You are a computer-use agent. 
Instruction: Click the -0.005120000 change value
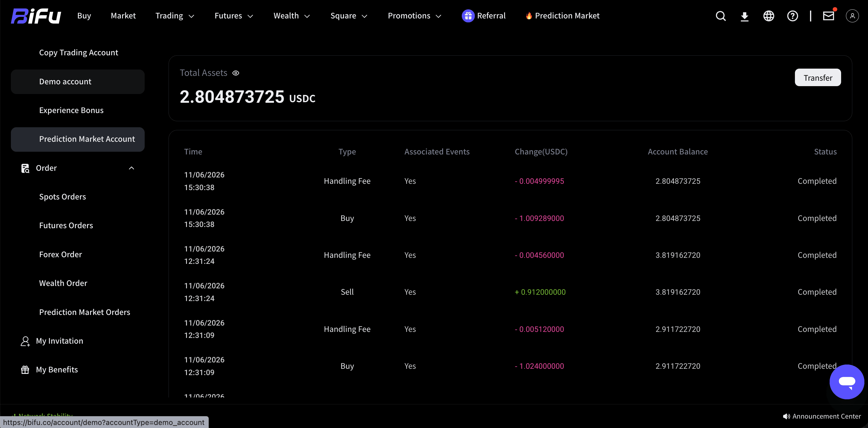point(539,329)
